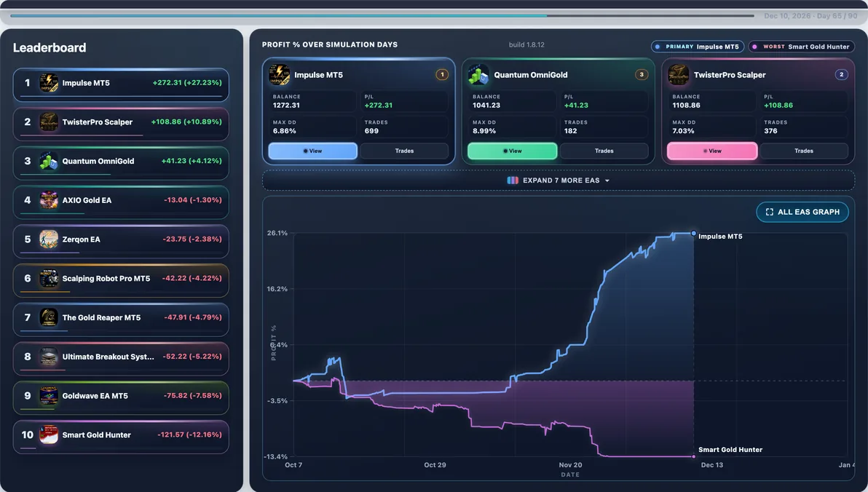Image resolution: width=868 pixels, height=492 pixels.
Task: Click the Max DD 8.99% value
Action: coord(484,131)
